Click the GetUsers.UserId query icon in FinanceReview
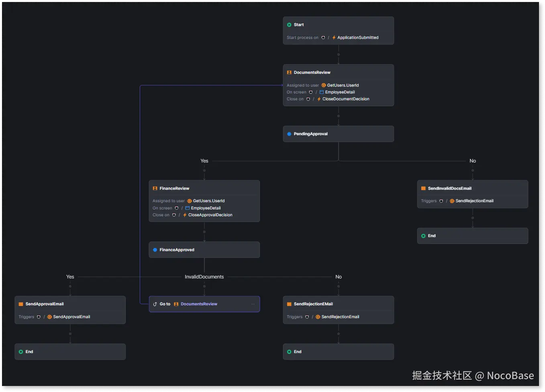 pos(188,201)
